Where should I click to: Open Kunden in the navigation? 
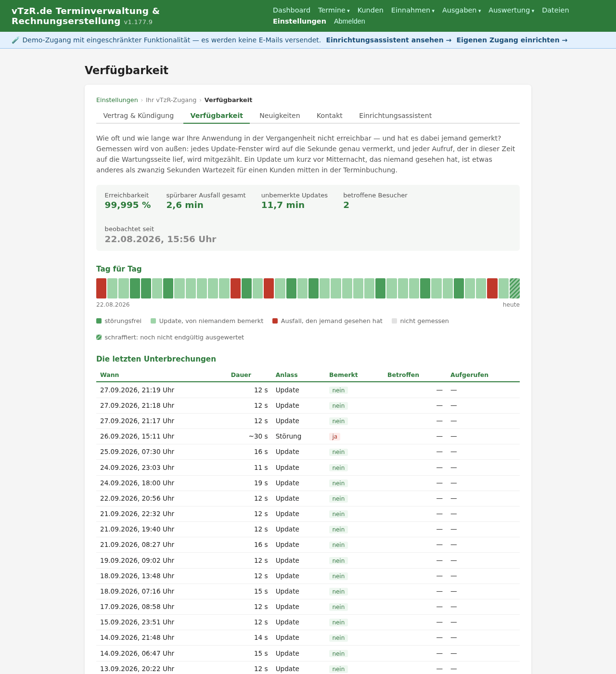pyautogui.click(x=371, y=10)
